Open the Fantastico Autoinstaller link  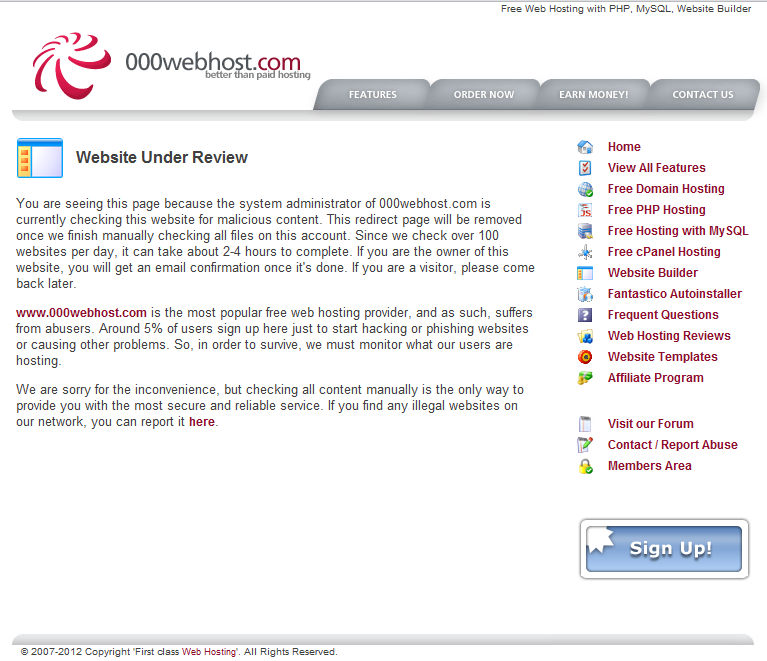point(675,294)
